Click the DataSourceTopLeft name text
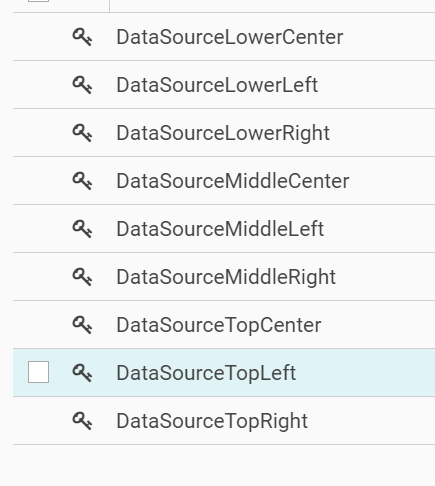 206,373
